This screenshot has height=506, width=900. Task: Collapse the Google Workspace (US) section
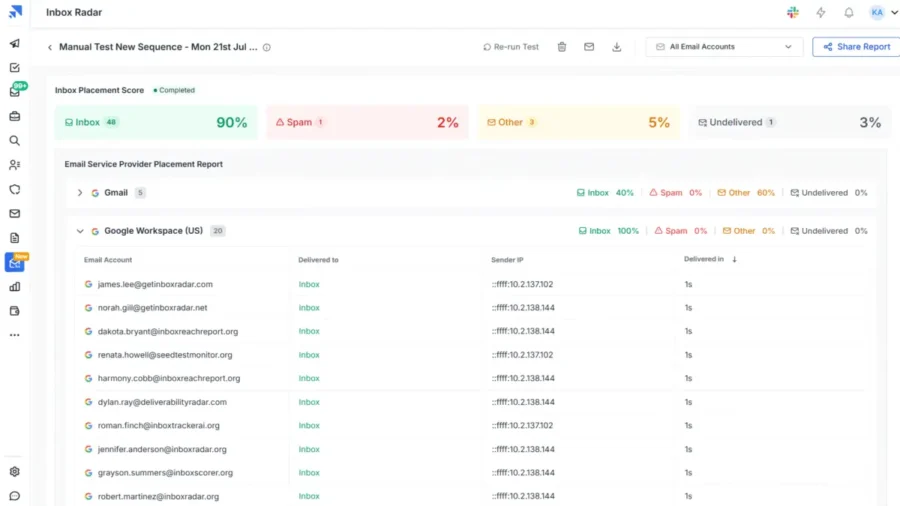pyautogui.click(x=80, y=231)
